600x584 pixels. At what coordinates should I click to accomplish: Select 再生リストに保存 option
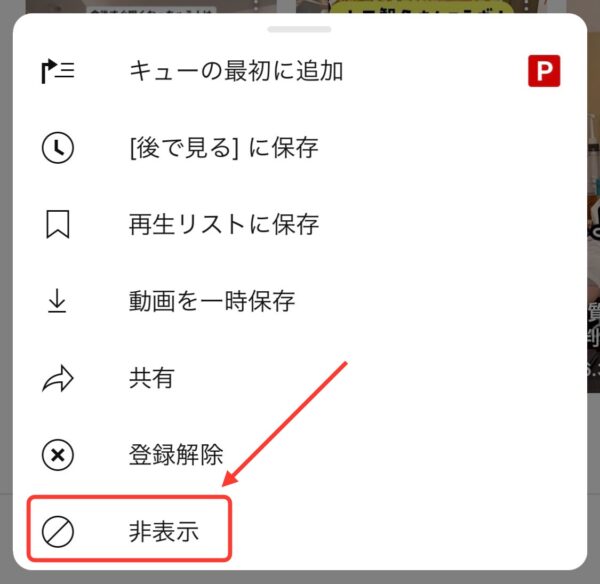click(300, 224)
